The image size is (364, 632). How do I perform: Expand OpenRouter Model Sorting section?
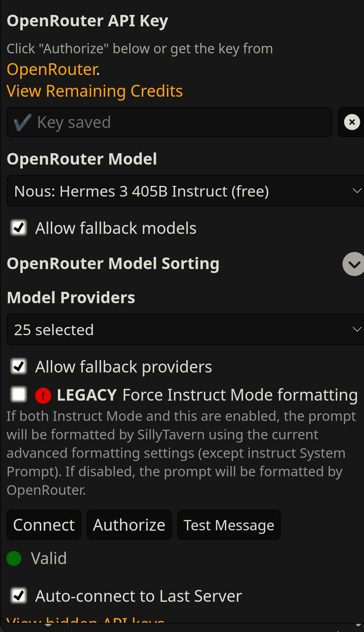354,264
